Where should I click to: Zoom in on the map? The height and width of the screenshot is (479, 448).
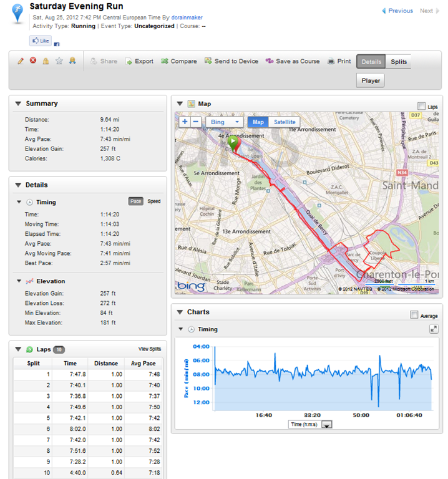point(184,122)
